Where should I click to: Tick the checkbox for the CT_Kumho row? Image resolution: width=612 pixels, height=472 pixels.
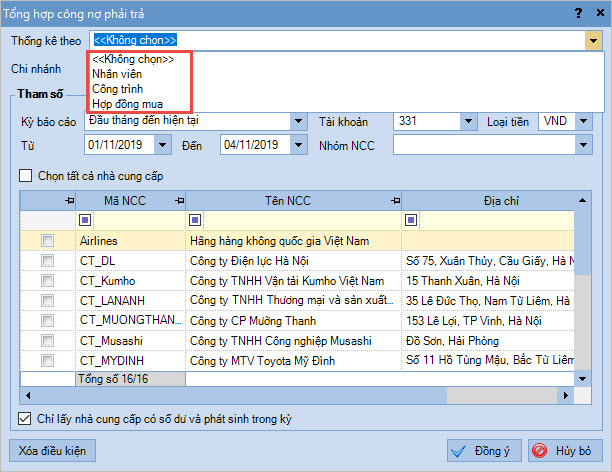[x=47, y=281]
